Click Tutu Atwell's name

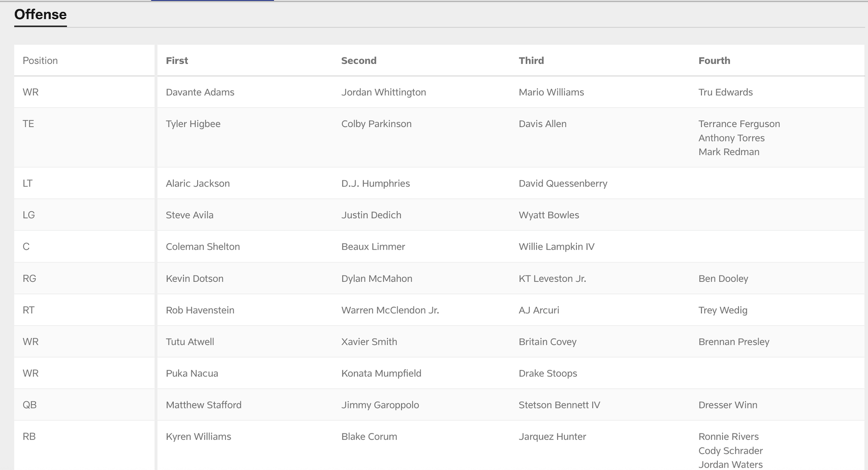point(190,342)
